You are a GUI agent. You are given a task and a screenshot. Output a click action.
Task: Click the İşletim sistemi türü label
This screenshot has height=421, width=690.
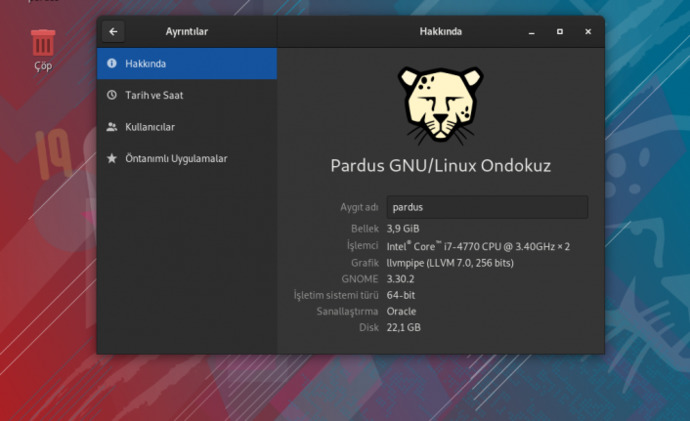(x=336, y=295)
